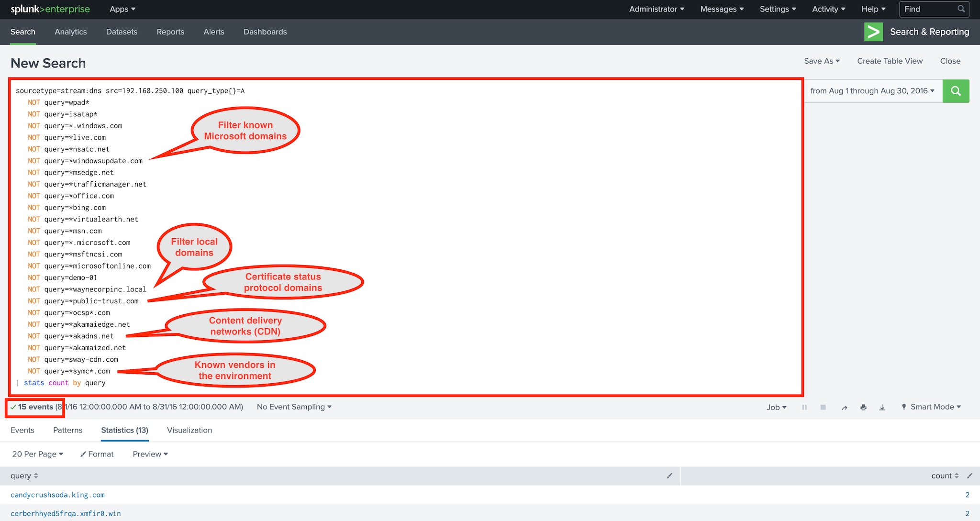Click the Format button
This screenshot has height=521, width=980.
coord(97,454)
